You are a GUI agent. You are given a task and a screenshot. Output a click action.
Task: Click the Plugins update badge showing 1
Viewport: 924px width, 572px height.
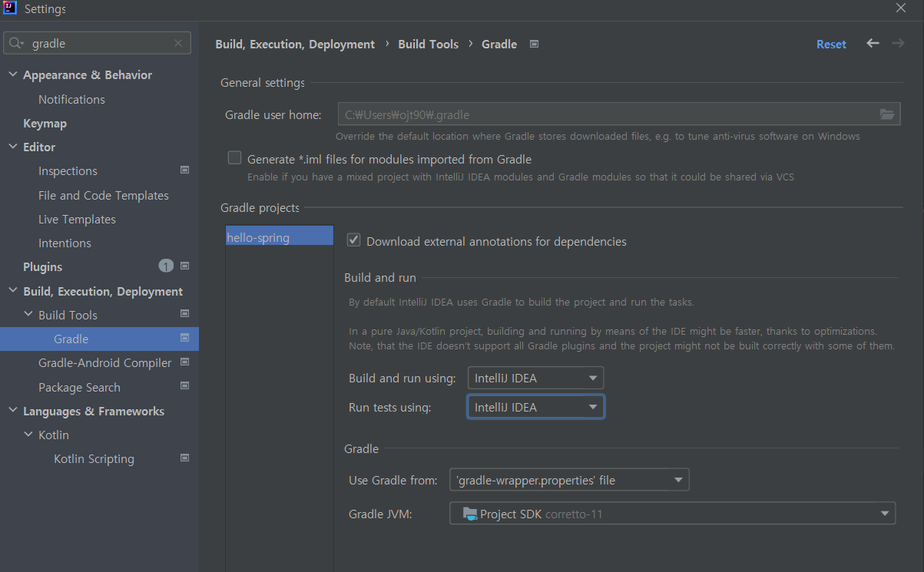166,266
